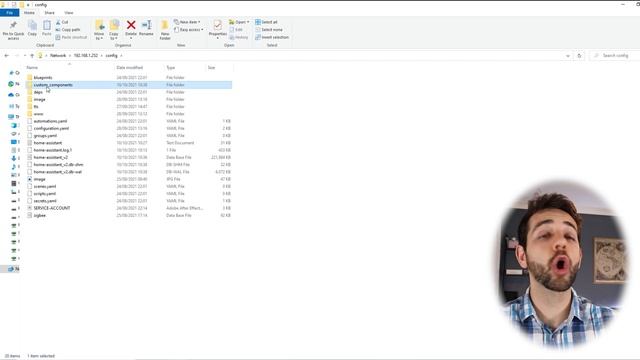This screenshot has height=360, width=640.
Task: Sort by the Type column header
Action: pos(171,67)
